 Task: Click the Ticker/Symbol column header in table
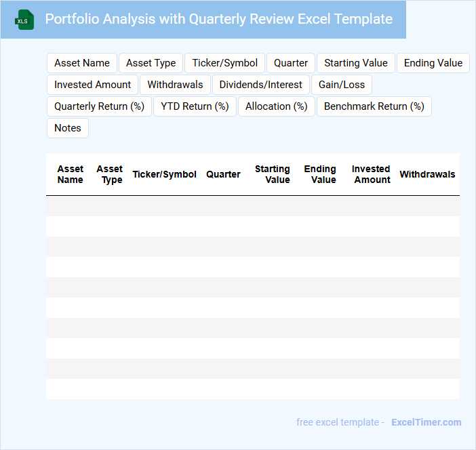tap(164, 174)
